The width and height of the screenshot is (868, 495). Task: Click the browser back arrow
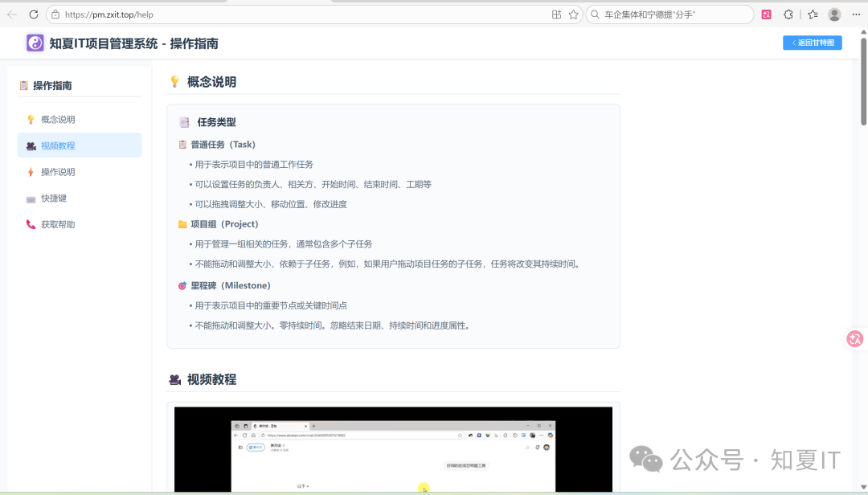coord(12,15)
